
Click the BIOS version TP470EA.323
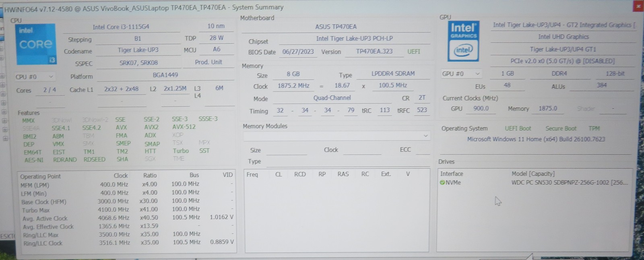coord(374,52)
